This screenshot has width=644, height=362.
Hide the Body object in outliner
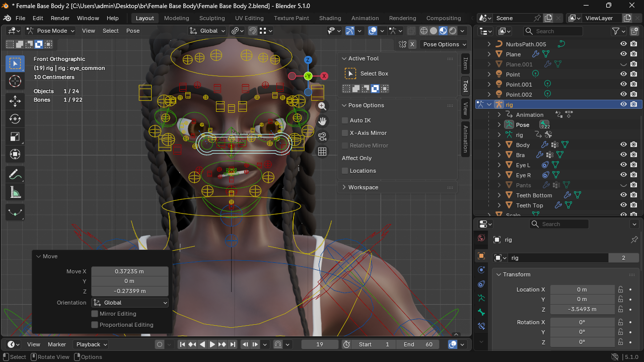pyautogui.click(x=623, y=145)
